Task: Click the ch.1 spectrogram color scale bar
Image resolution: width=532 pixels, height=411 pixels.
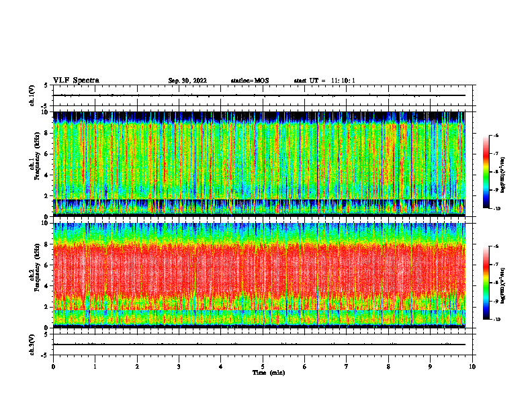Action: [486, 172]
